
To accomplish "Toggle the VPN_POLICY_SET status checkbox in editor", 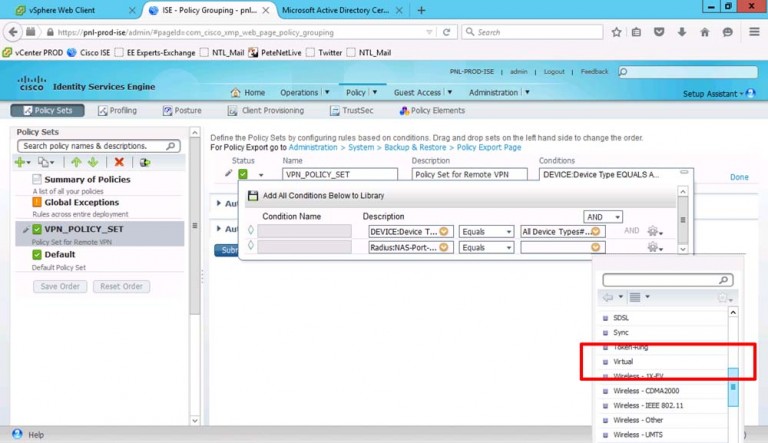I will [x=243, y=174].
